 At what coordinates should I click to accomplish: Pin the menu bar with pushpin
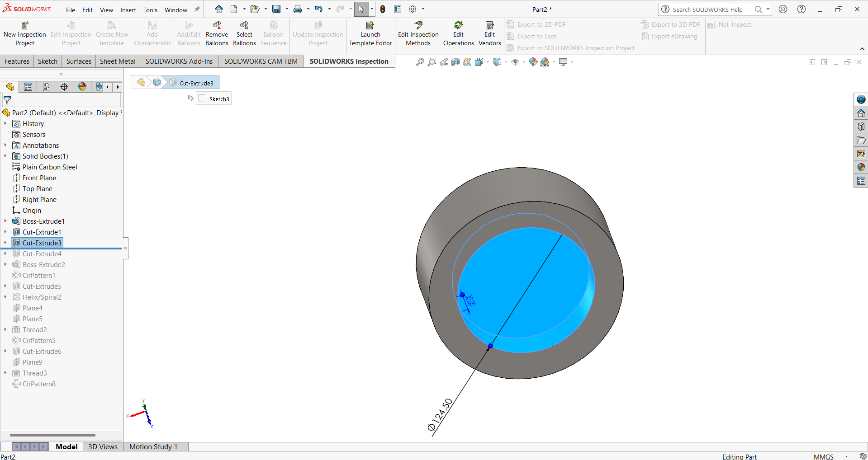click(x=197, y=9)
